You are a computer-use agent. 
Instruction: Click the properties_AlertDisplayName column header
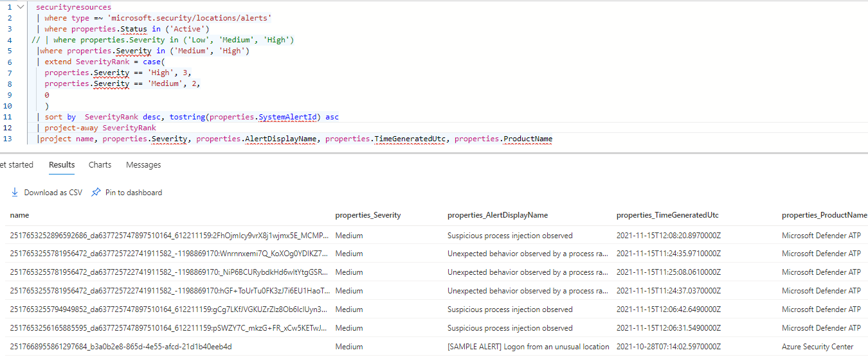click(x=497, y=215)
